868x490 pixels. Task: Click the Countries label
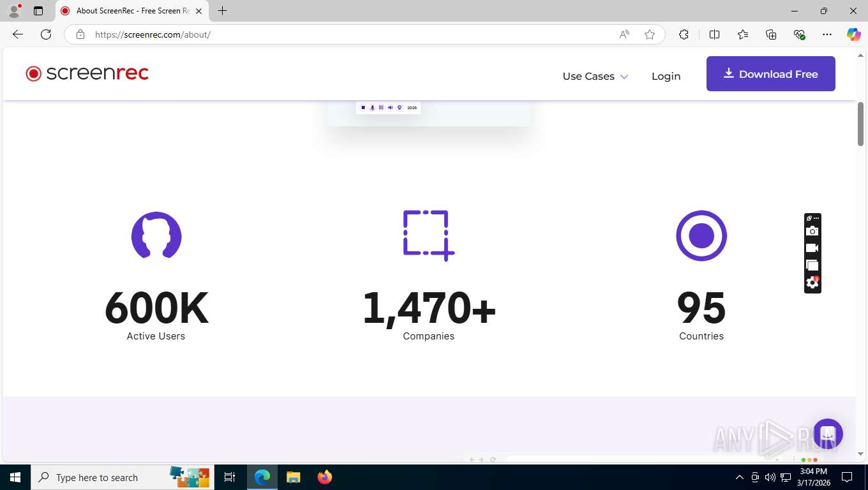pyautogui.click(x=701, y=336)
